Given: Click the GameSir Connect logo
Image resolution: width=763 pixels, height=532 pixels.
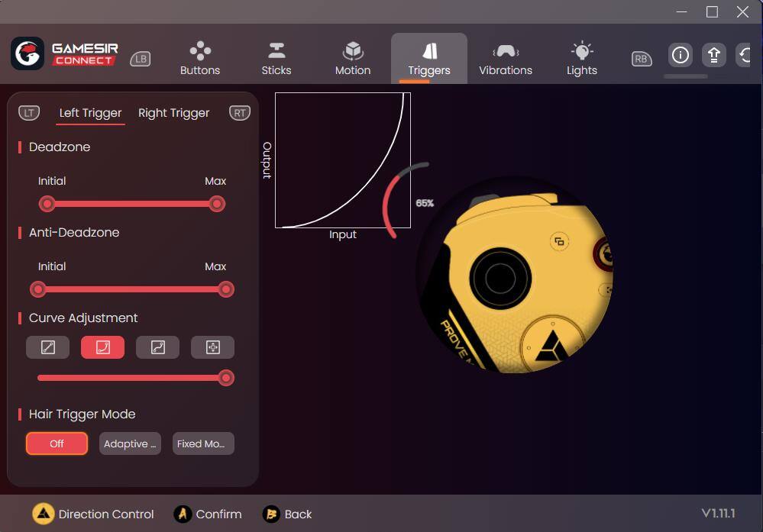Looking at the screenshot, I should pyautogui.click(x=64, y=53).
